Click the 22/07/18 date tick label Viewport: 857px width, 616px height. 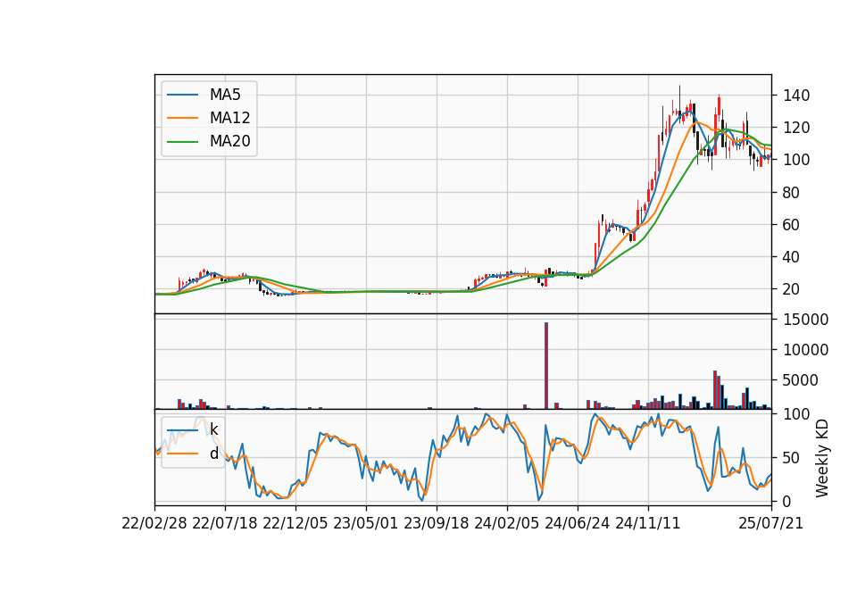coord(225,523)
